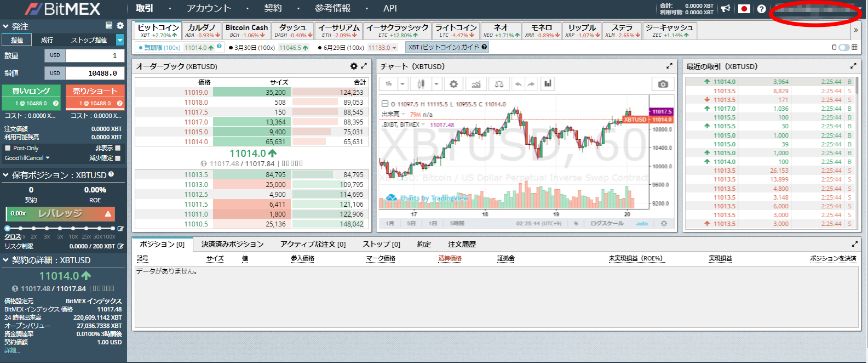Screen dimensions: 868x363
Task: Click the bar chart layout icon
Action: coord(548,84)
